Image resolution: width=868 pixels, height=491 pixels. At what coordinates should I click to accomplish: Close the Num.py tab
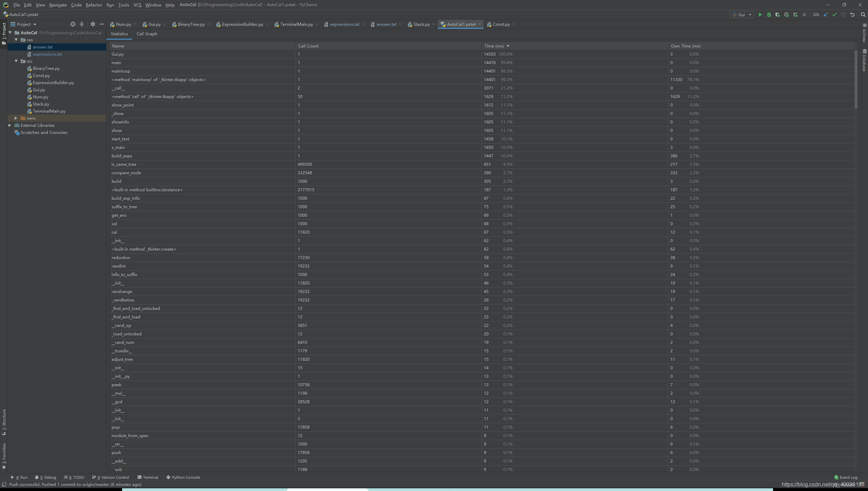point(135,24)
